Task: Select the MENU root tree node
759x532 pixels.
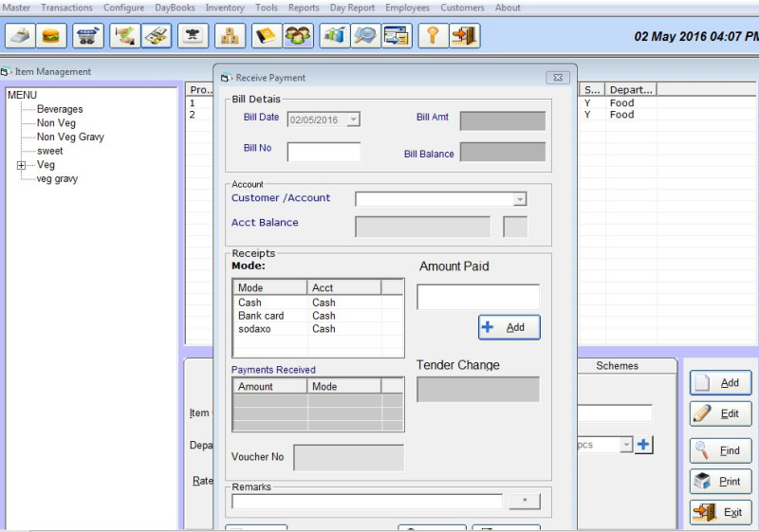Action: [x=22, y=95]
